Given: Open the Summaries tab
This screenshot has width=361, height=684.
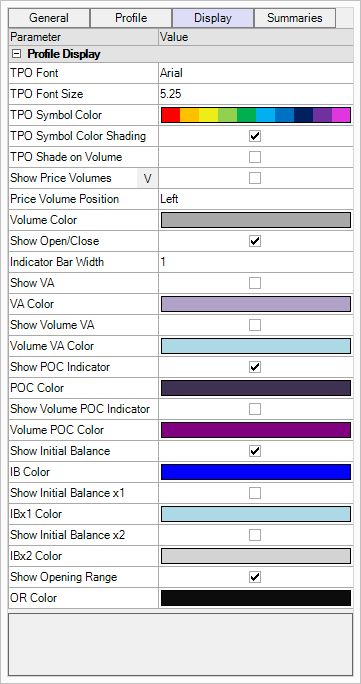Looking at the screenshot, I should click(x=295, y=18).
